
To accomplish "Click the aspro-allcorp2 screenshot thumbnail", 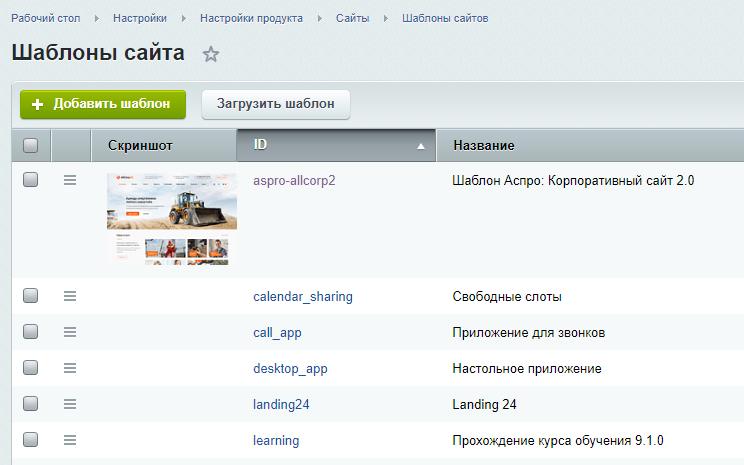I will [x=172, y=219].
